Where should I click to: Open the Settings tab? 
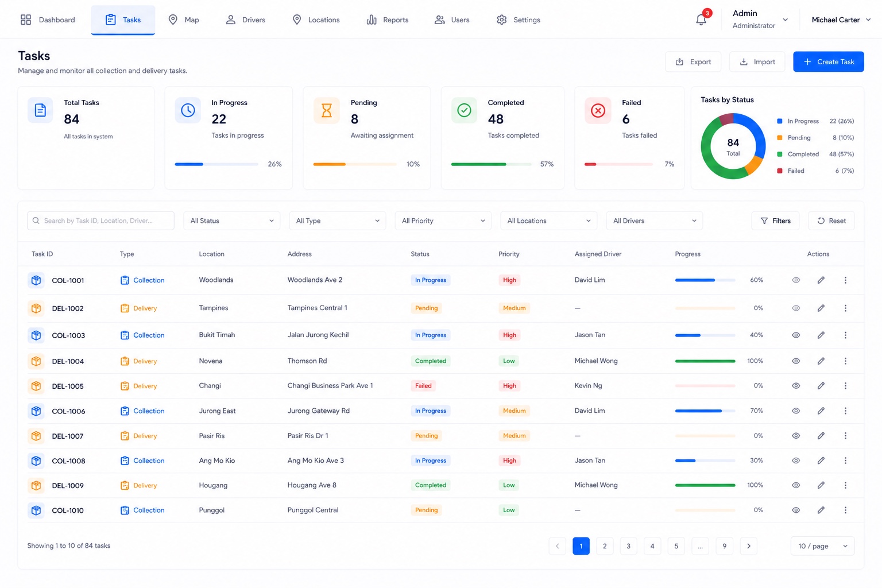pos(519,20)
